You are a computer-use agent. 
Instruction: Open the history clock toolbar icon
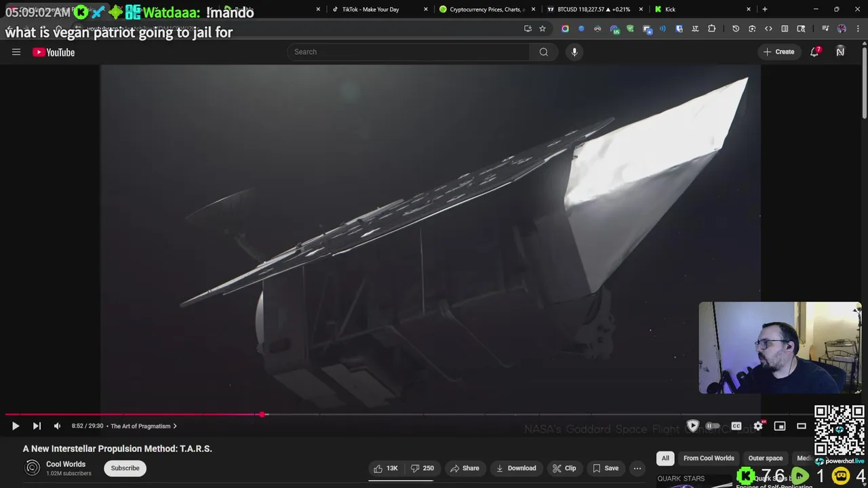pos(736,28)
